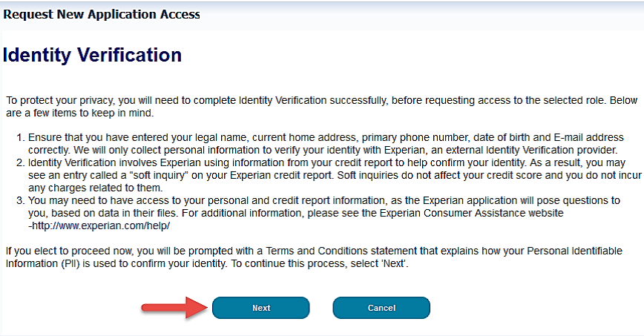The image size is (644, 336).
Task: Click the Cancel button
Action: [x=381, y=308]
